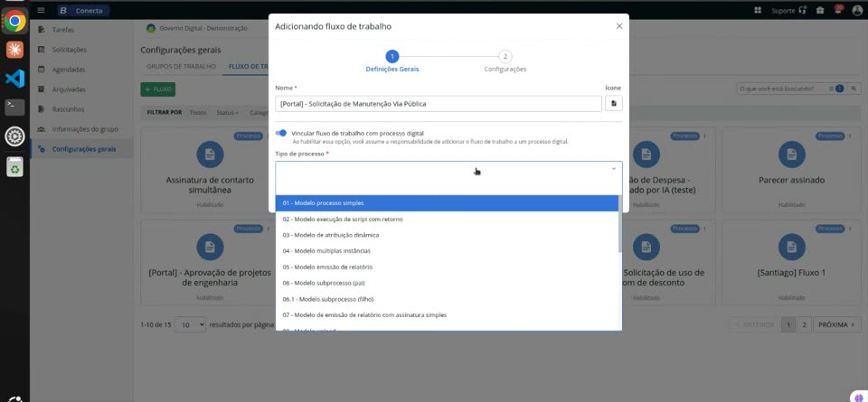Image resolution: width=868 pixels, height=402 pixels.
Task: Open Suporte headset link in header
Action: click(x=788, y=10)
